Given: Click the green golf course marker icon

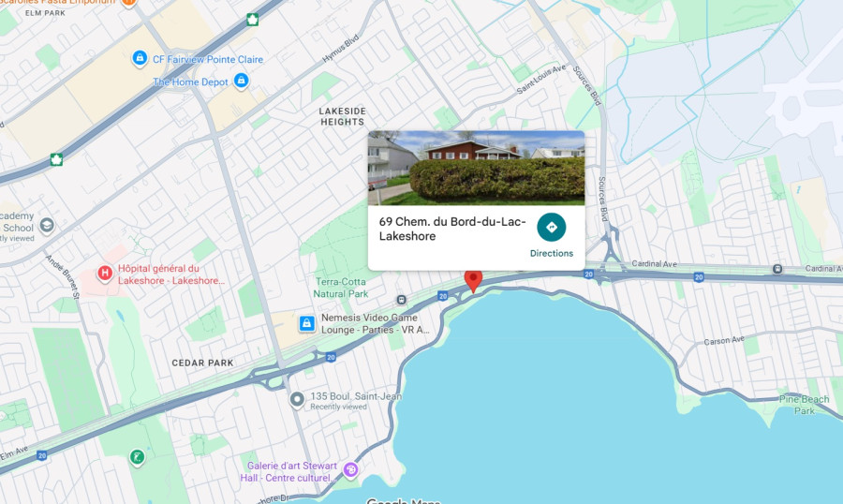Looking at the screenshot, I should 137,458.
